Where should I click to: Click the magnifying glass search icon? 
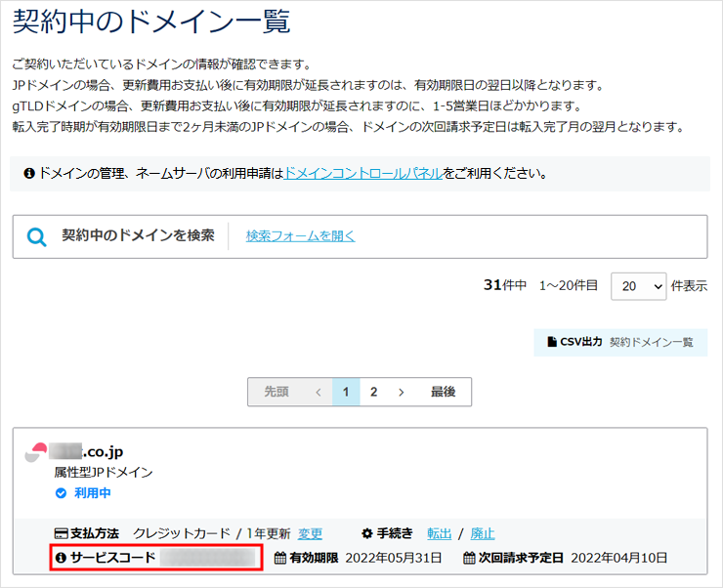coord(36,236)
